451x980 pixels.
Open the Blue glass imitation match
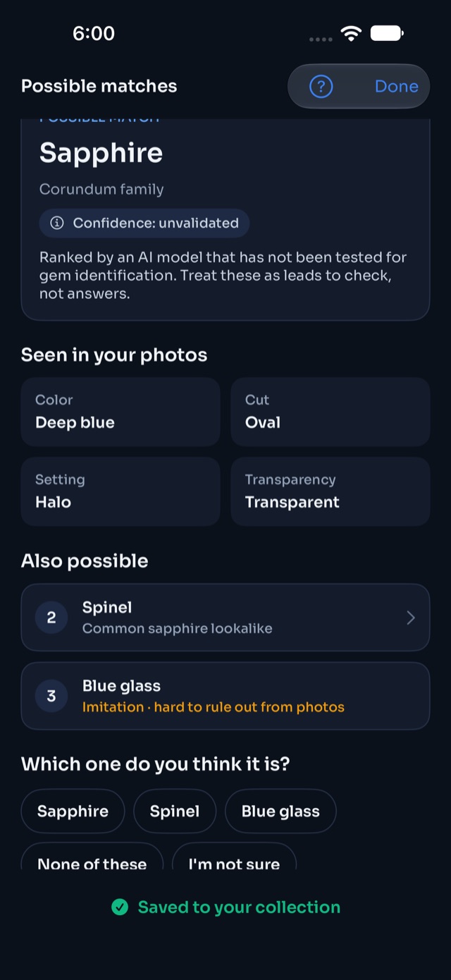225,696
